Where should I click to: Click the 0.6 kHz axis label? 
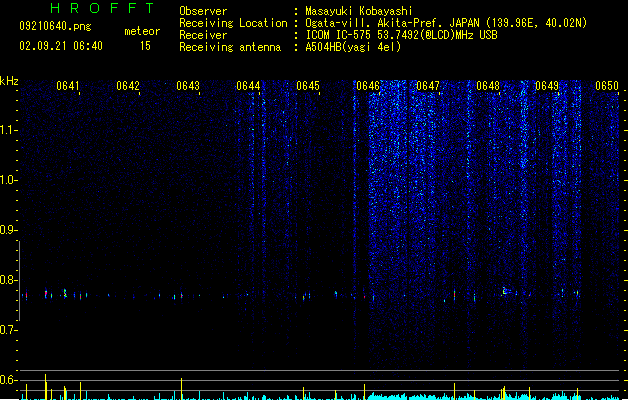point(8,380)
